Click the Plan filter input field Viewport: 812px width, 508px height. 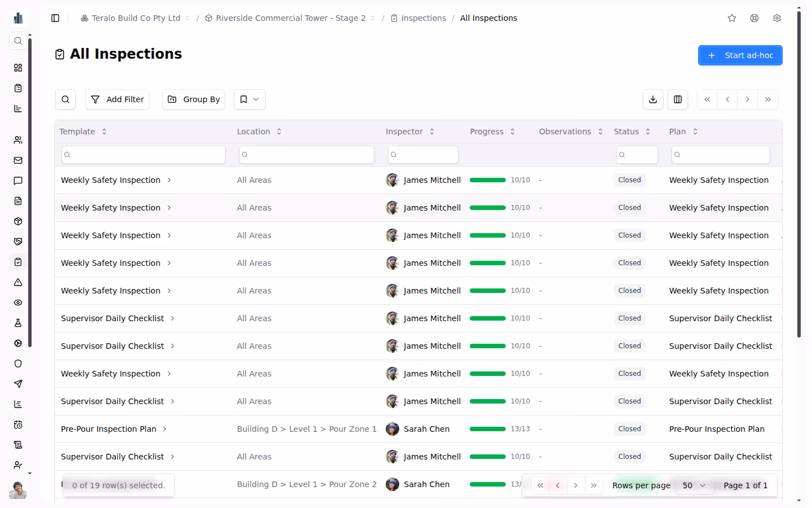click(721, 155)
